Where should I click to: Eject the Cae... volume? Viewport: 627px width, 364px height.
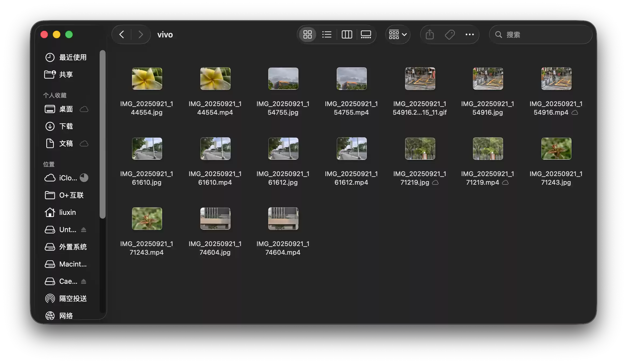click(x=83, y=281)
